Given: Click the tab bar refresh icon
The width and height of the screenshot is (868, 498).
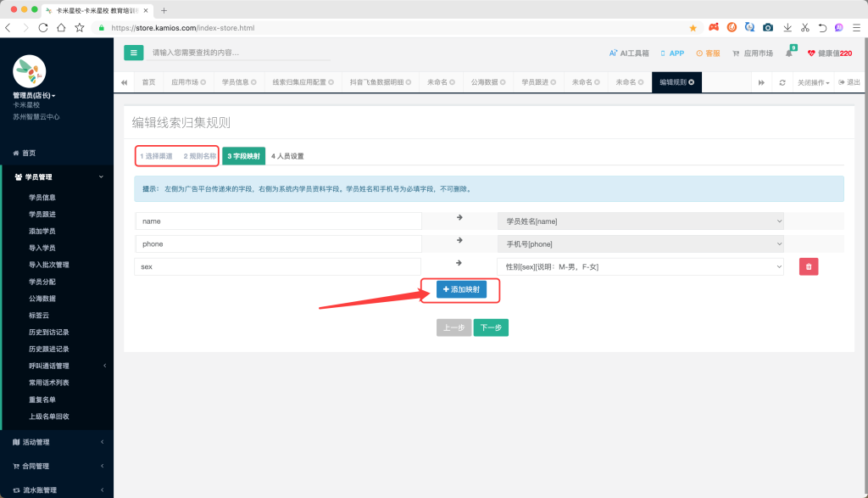Looking at the screenshot, I should coord(782,82).
